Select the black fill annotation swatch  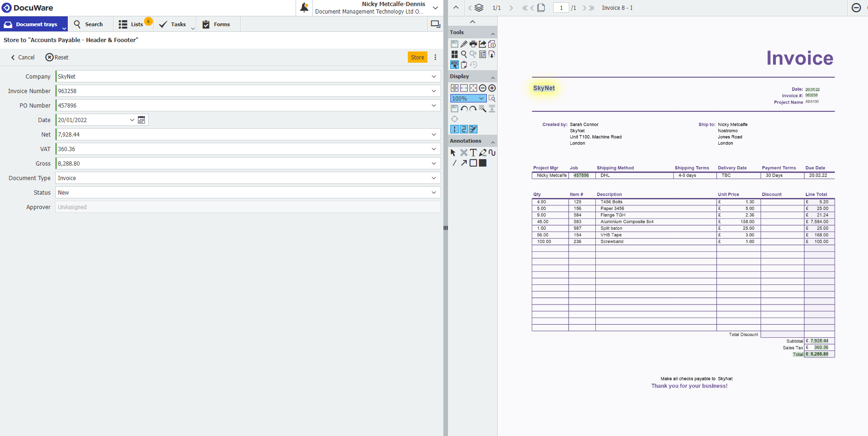click(482, 162)
